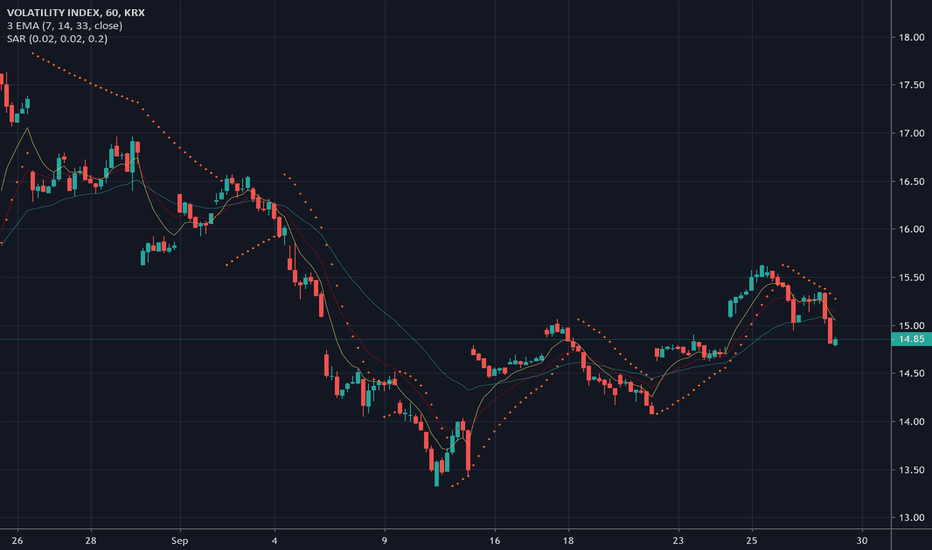Select the 3 EMA (7, 14, 33, close) indicator label
The width and height of the screenshot is (932, 550).
[65, 26]
